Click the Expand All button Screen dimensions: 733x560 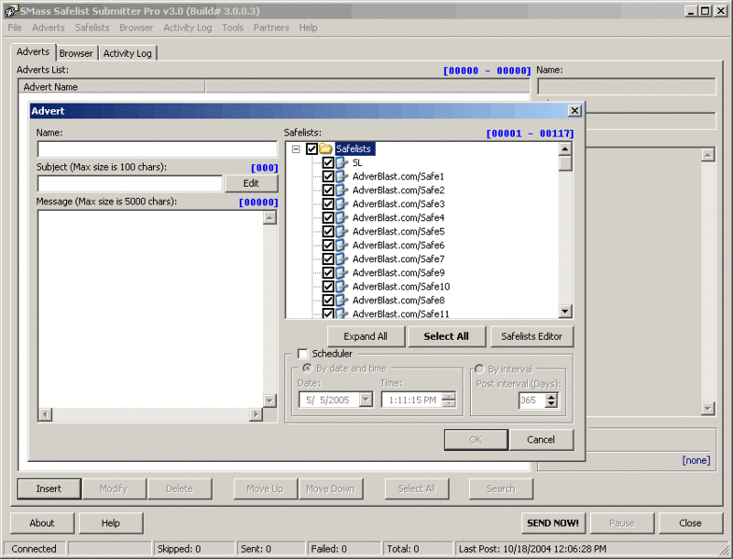click(x=366, y=336)
